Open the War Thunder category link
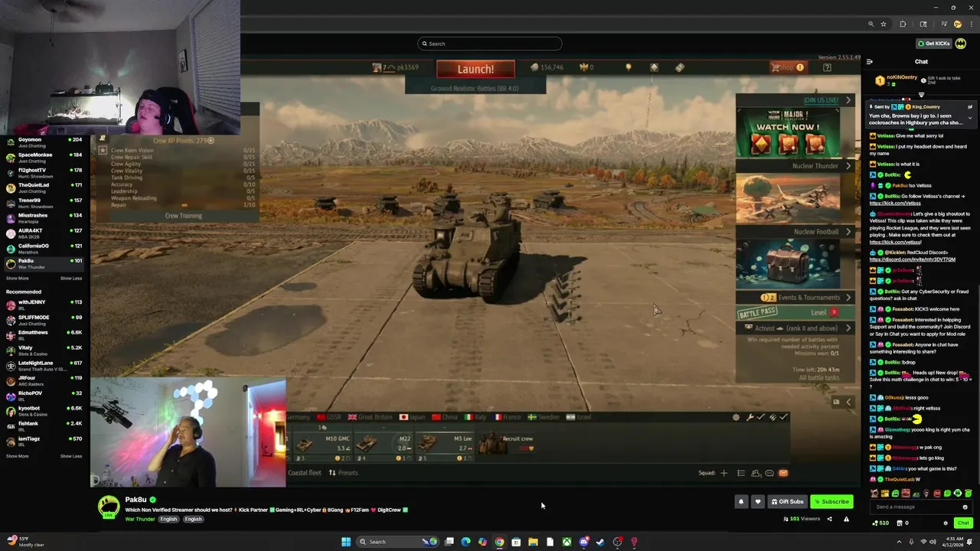980x551 pixels. pos(140,519)
